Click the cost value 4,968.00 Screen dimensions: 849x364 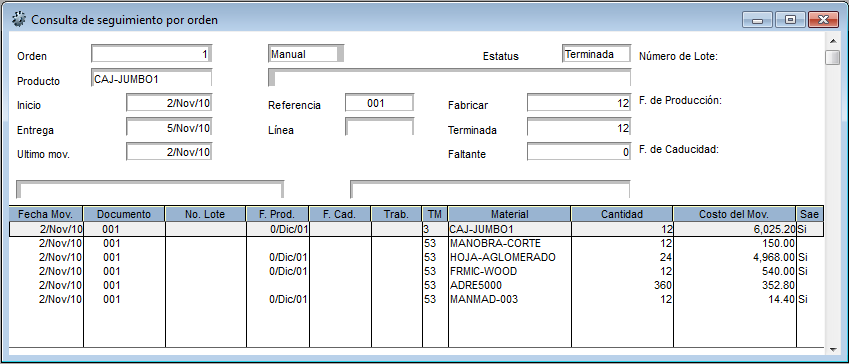point(774,257)
